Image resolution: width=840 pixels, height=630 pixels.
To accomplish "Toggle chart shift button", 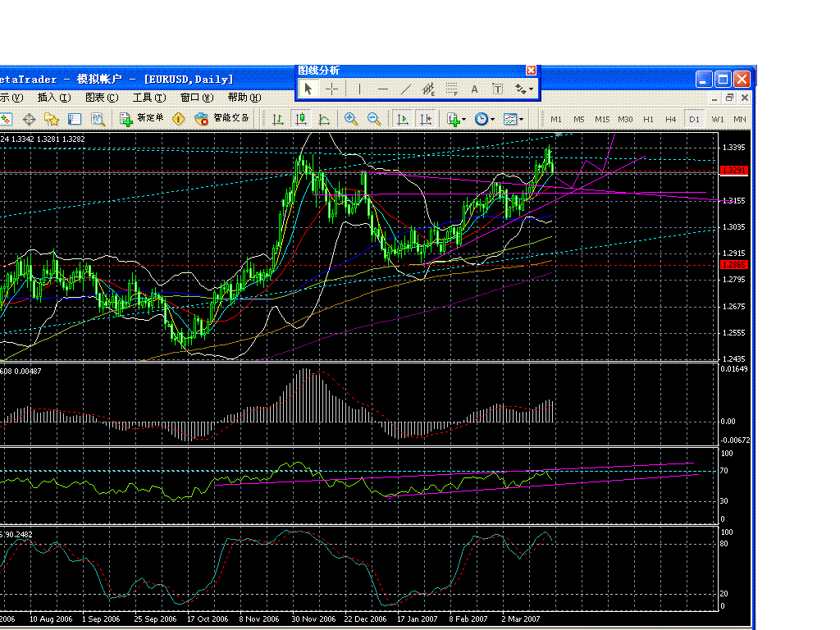I will tap(426, 119).
